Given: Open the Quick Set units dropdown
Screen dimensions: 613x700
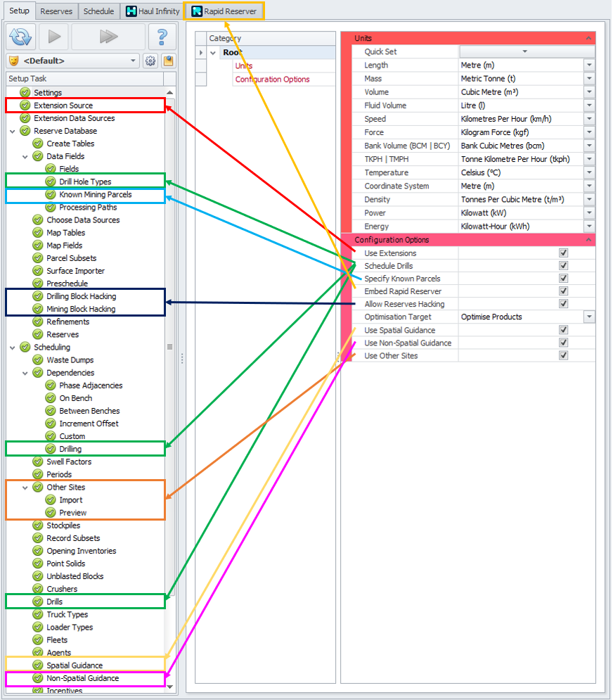Looking at the screenshot, I should click(527, 51).
